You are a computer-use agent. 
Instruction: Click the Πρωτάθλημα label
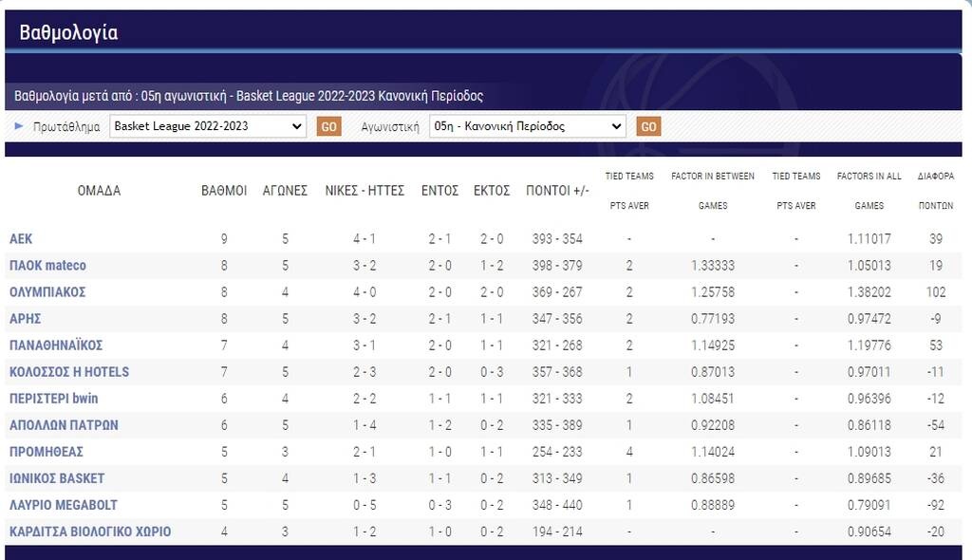click(x=66, y=126)
